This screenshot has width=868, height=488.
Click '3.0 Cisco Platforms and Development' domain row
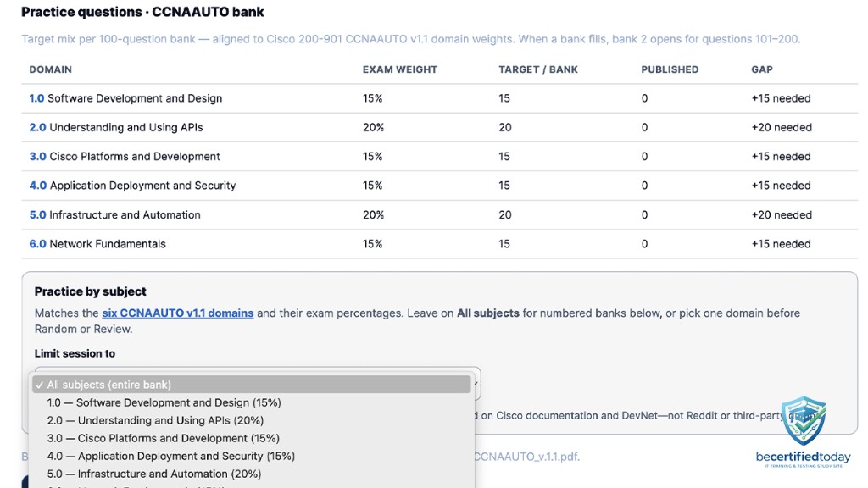(440, 157)
